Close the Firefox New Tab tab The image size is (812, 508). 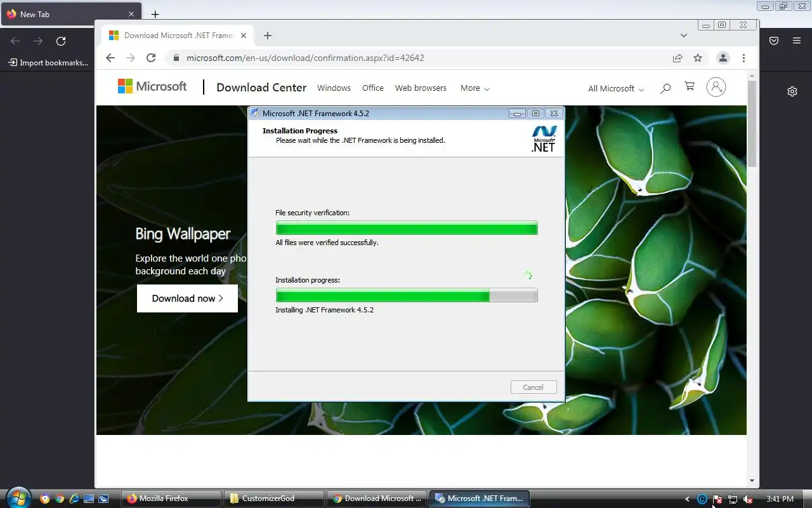131,14
